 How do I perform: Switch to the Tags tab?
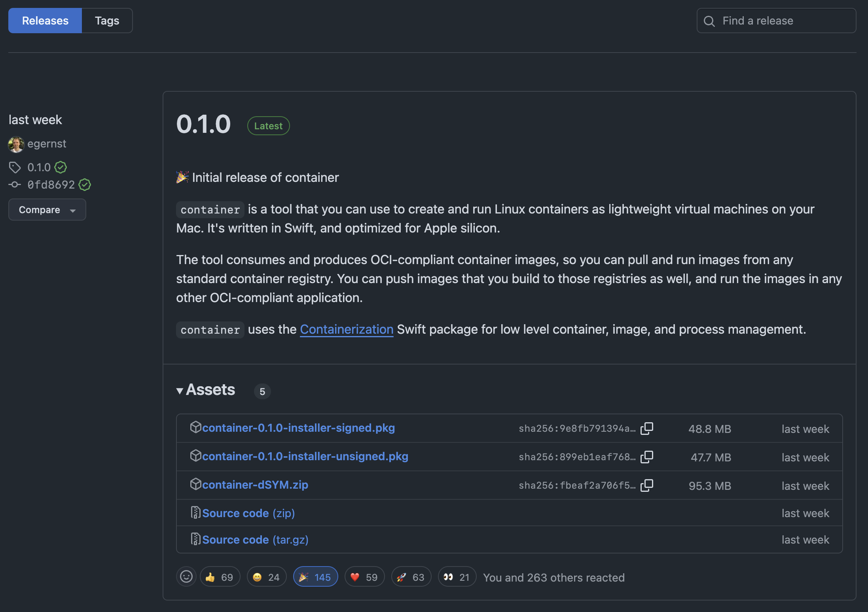(x=107, y=21)
